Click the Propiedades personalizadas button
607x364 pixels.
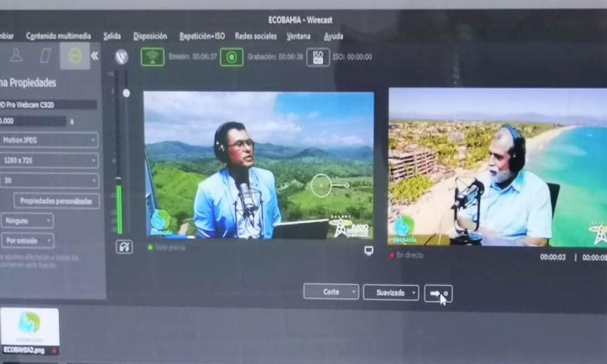[x=56, y=201]
